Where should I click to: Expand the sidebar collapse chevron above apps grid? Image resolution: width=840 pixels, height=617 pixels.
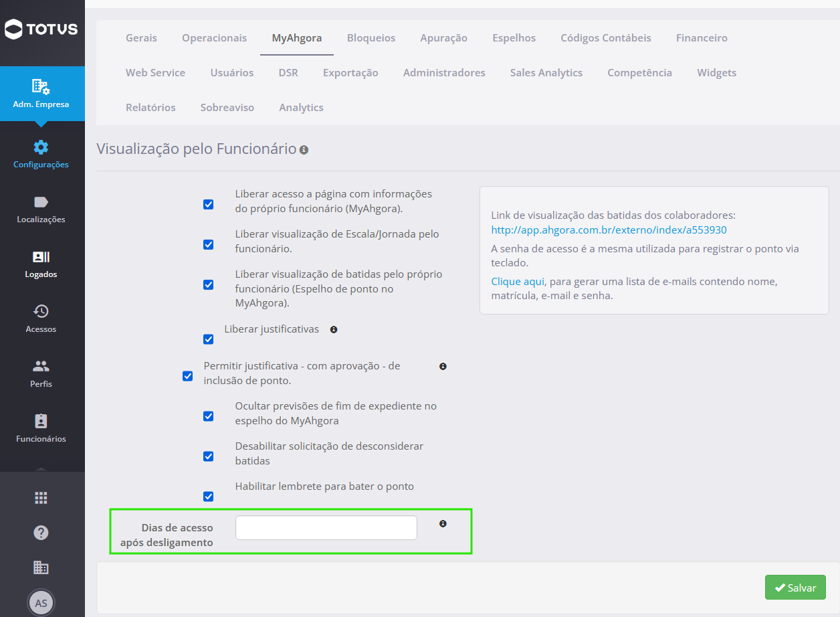(41, 469)
